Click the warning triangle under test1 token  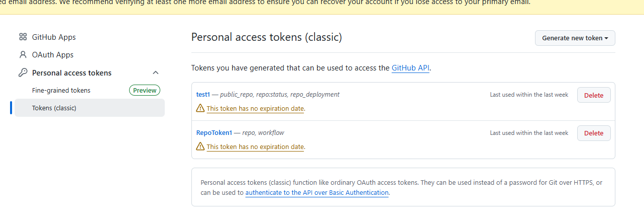[200, 108]
